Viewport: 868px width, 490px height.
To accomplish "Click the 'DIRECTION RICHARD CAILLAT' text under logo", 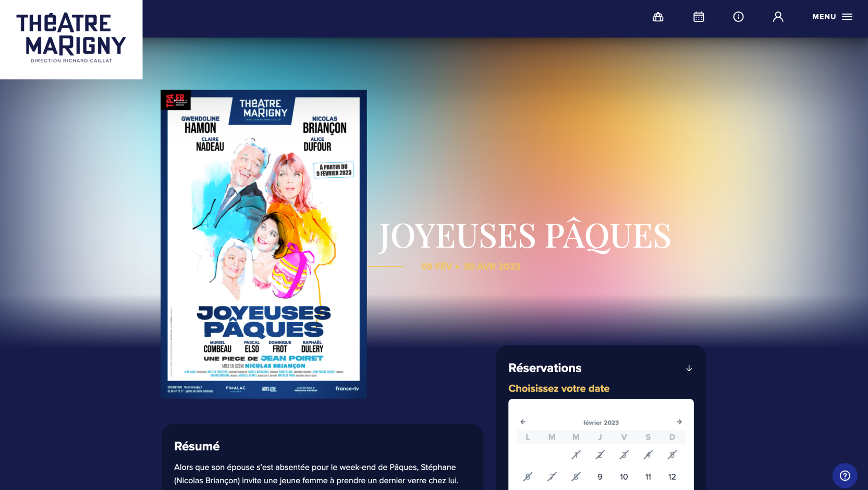I will click(71, 60).
